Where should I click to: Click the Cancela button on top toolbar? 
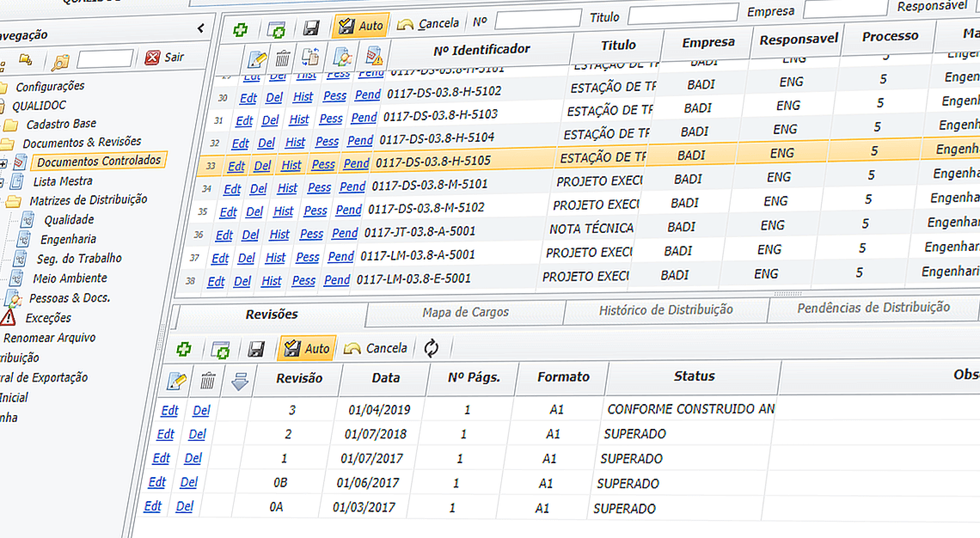424,25
